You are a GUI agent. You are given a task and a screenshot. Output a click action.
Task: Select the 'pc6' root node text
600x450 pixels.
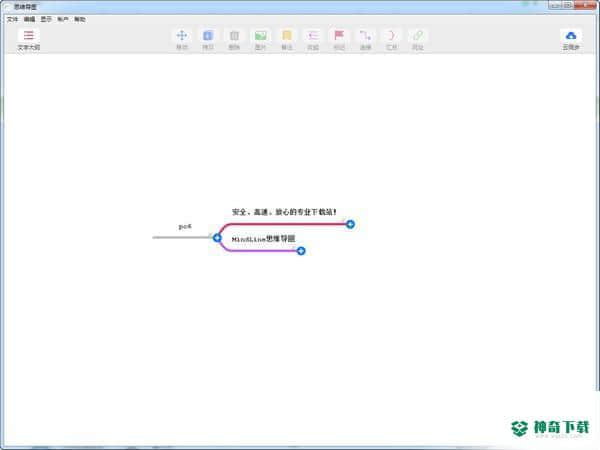185,227
